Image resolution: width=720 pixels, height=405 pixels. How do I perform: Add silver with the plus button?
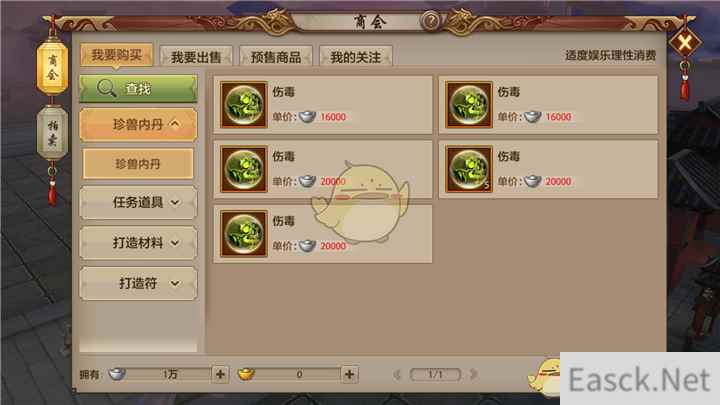[220, 374]
